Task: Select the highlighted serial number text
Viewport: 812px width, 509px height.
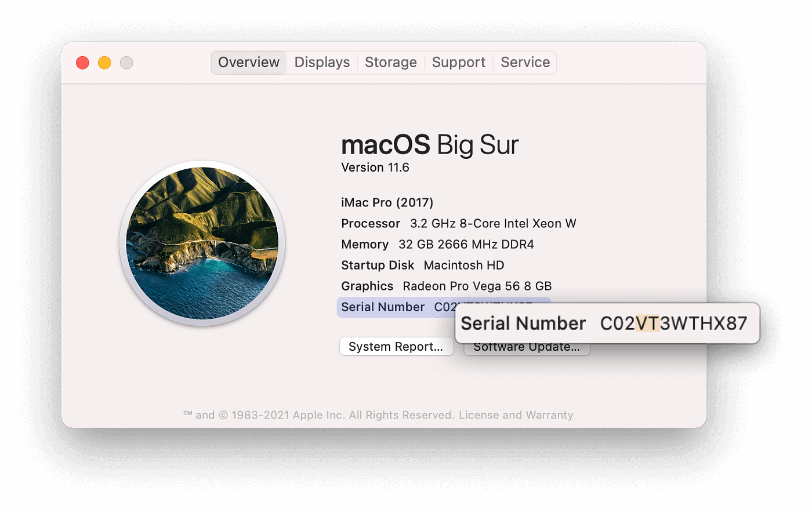Action: pyautogui.click(x=444, y=307)
